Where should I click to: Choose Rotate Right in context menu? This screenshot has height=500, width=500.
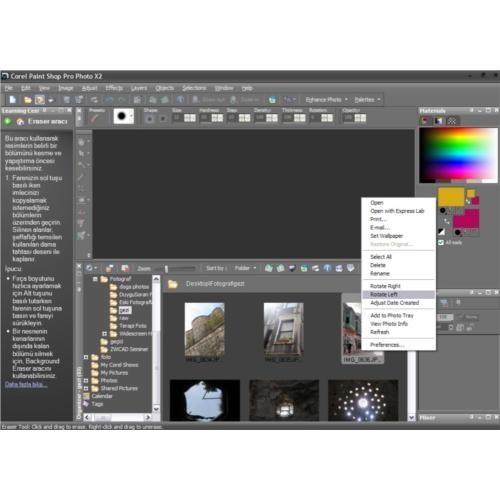[398, 286]
